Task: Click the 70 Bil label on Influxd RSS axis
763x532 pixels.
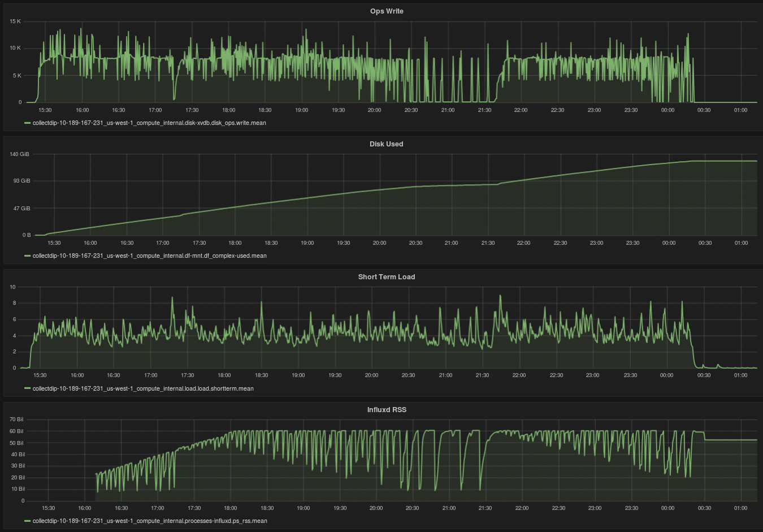Action: 17,419
